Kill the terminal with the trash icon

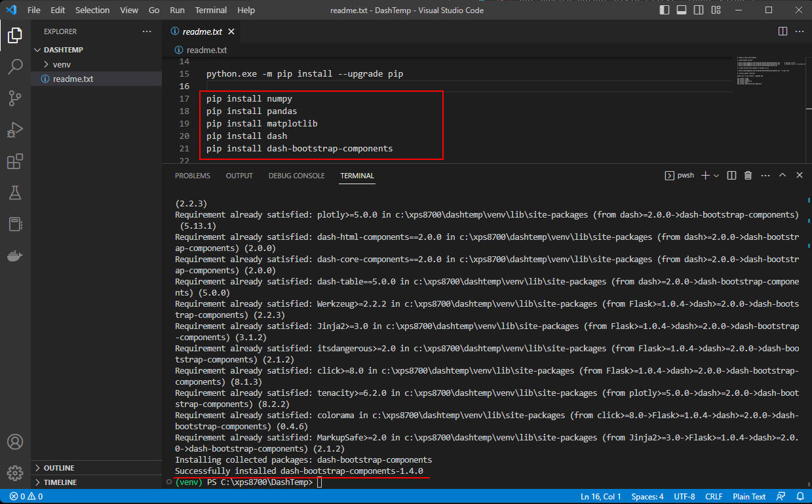pos(748,176)
